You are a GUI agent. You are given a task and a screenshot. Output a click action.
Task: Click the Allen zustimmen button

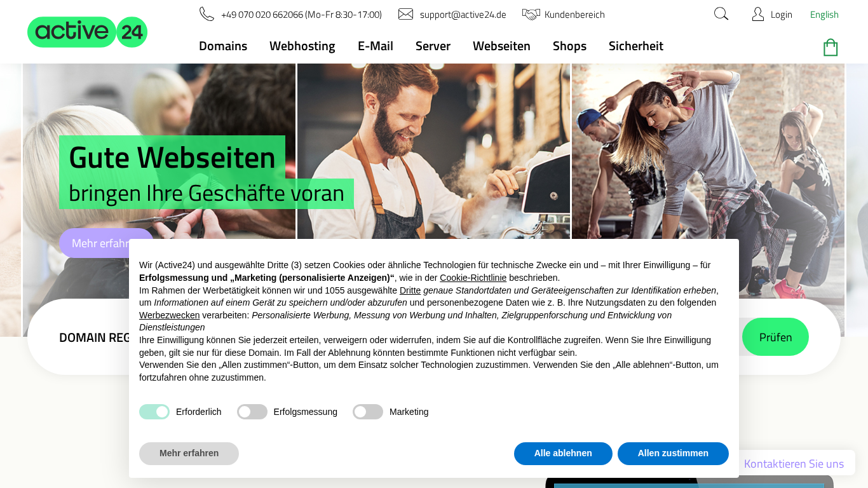click(x=673, y=454)
